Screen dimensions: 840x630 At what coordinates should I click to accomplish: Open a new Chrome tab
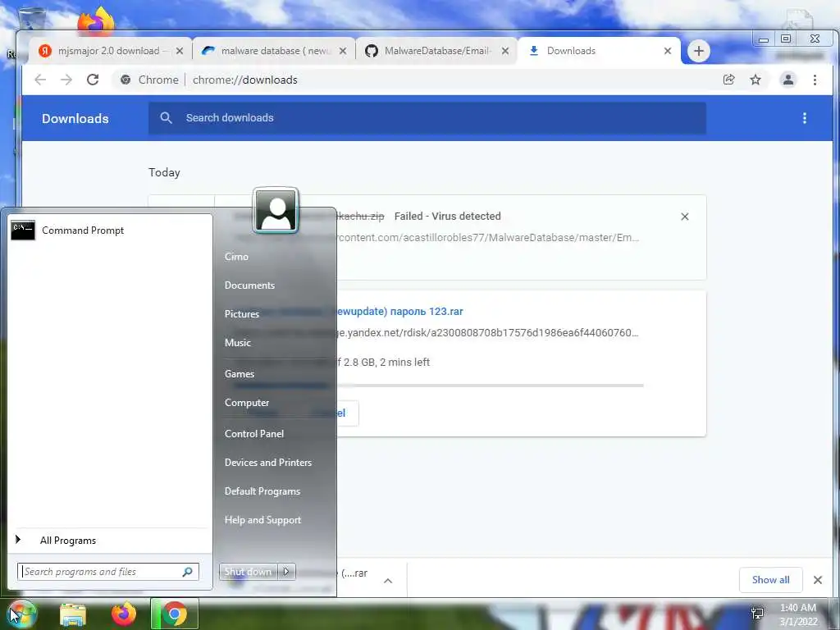(699, 51)
